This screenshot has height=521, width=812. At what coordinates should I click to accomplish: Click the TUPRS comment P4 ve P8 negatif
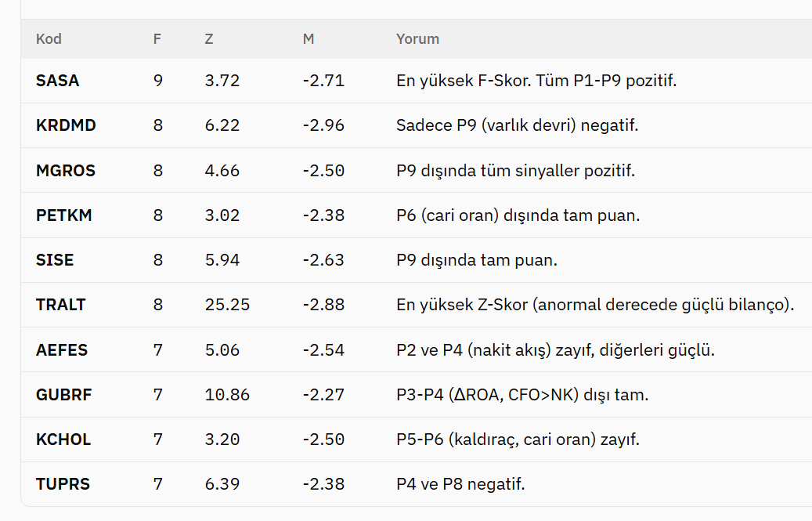460,484
